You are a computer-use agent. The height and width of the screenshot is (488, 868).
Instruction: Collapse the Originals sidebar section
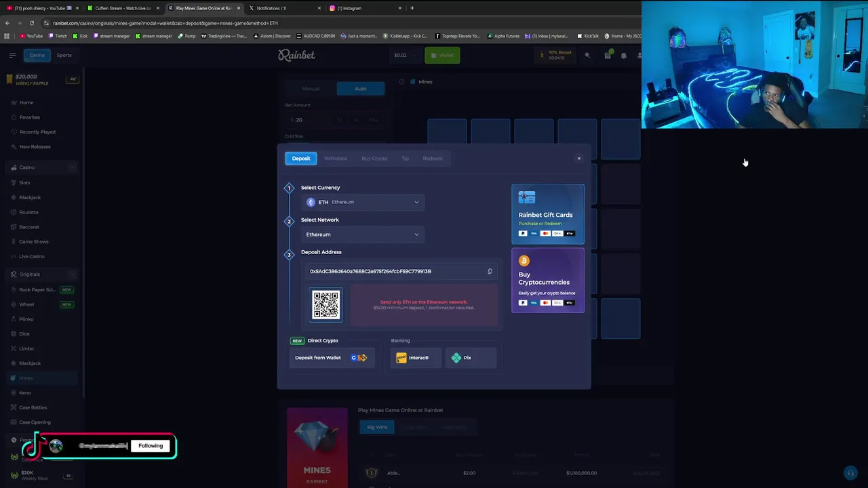[73, 274]
